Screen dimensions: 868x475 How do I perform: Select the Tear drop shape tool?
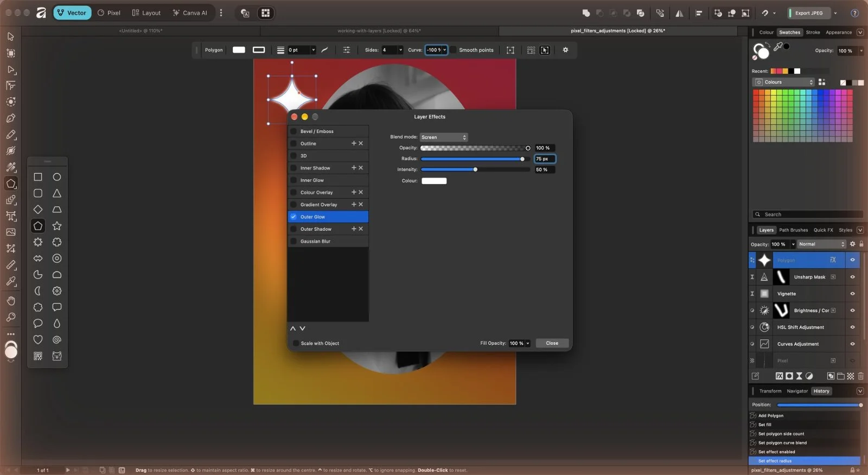[x=57, y=324]
